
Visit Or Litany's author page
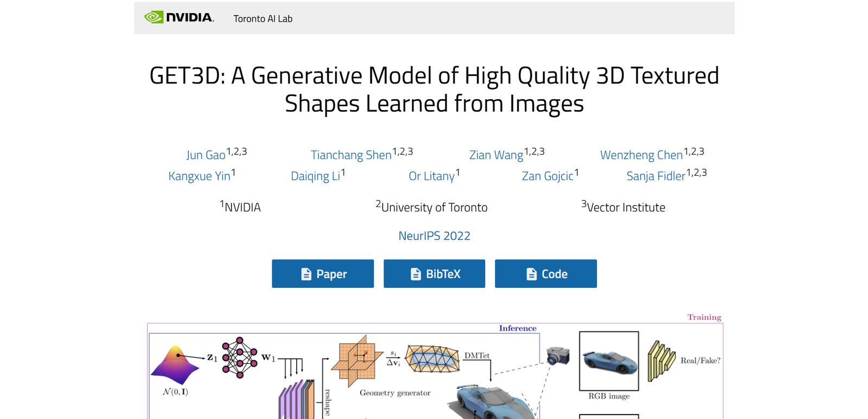(x=431, y=176)
